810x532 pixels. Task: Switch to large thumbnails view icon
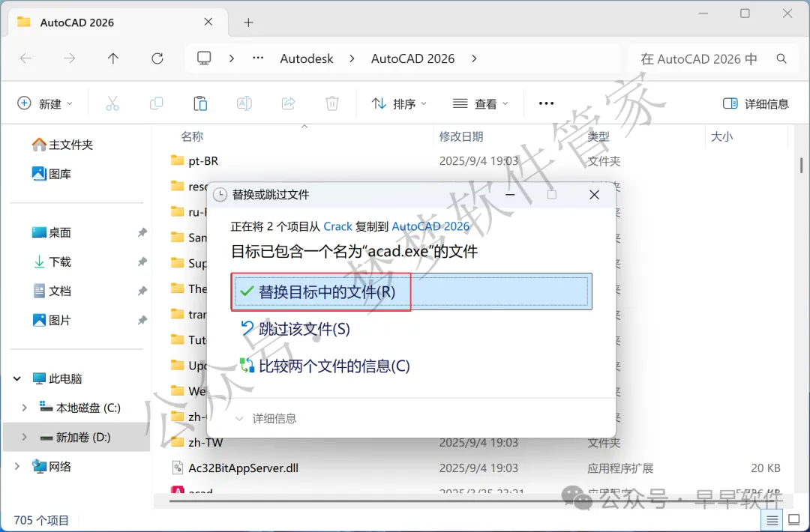(x=794, y=520)
